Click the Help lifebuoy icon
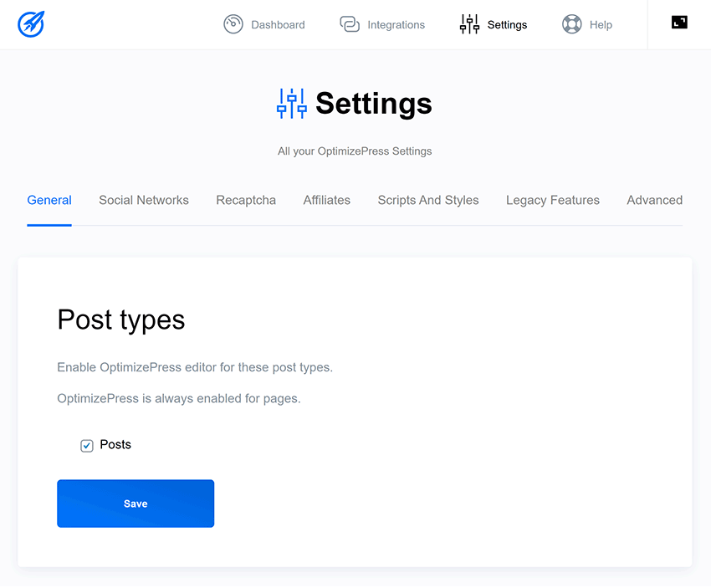Image resolution: width=711 pixels, height=588 pixels. coord(572,24)
